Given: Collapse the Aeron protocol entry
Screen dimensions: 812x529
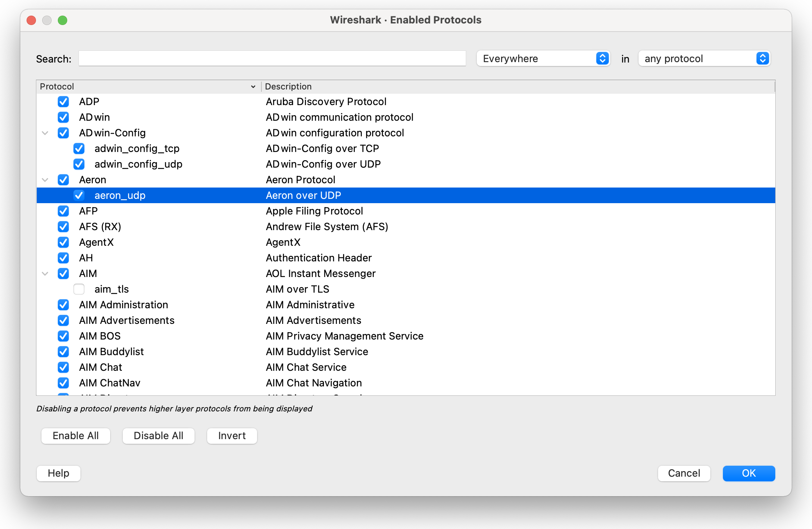Looking at the screenshot, I should [x=45, y=180].
